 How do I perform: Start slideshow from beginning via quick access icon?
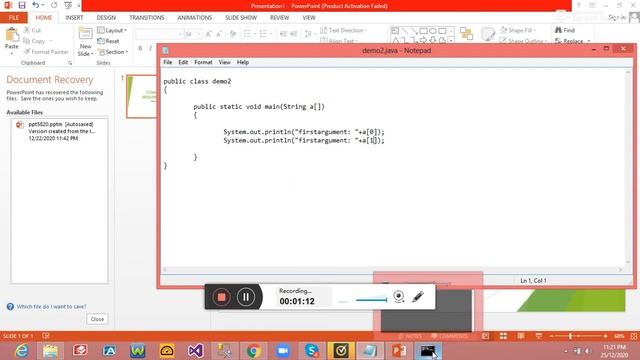click(68, 5)
